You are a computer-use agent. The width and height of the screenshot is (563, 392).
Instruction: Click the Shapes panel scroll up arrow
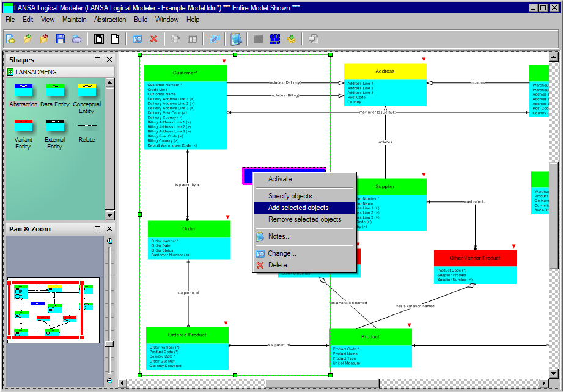coord(110,82)
